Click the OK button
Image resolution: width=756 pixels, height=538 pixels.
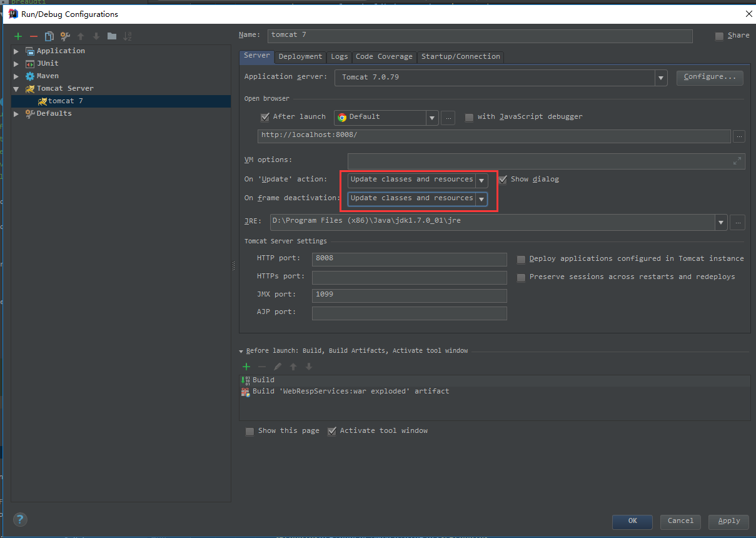(632, 521)
